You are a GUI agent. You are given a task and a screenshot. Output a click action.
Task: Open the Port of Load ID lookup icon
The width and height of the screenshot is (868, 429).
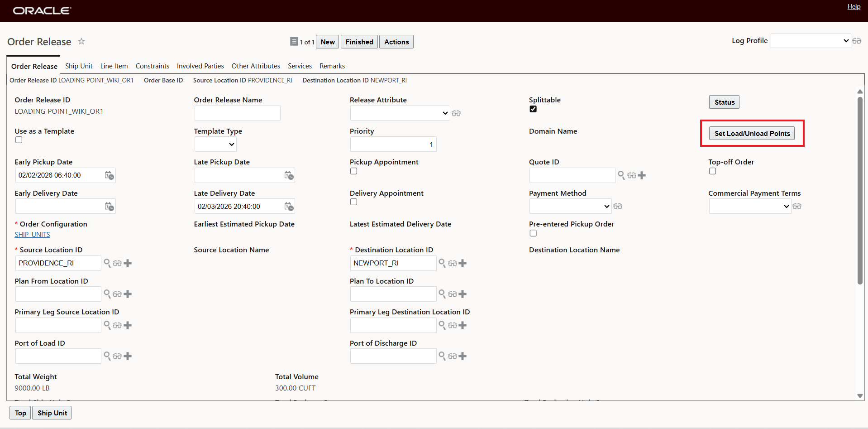coord(107,356)
